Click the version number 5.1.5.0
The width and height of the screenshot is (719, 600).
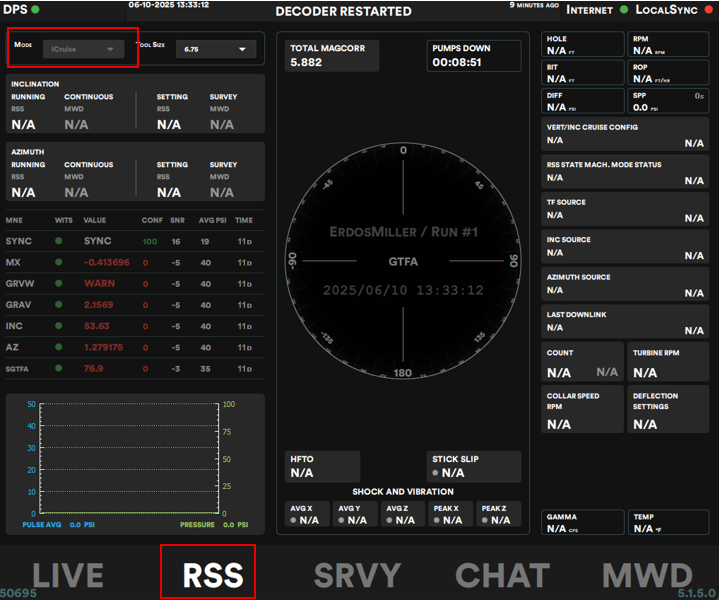[x=697, y=593]
